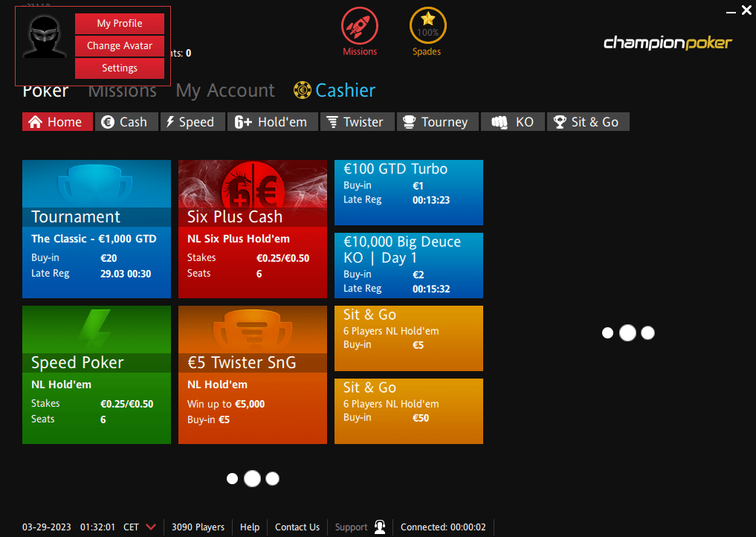Open the Missions rocket icon
756x537 pixels.
click(360, 26)
